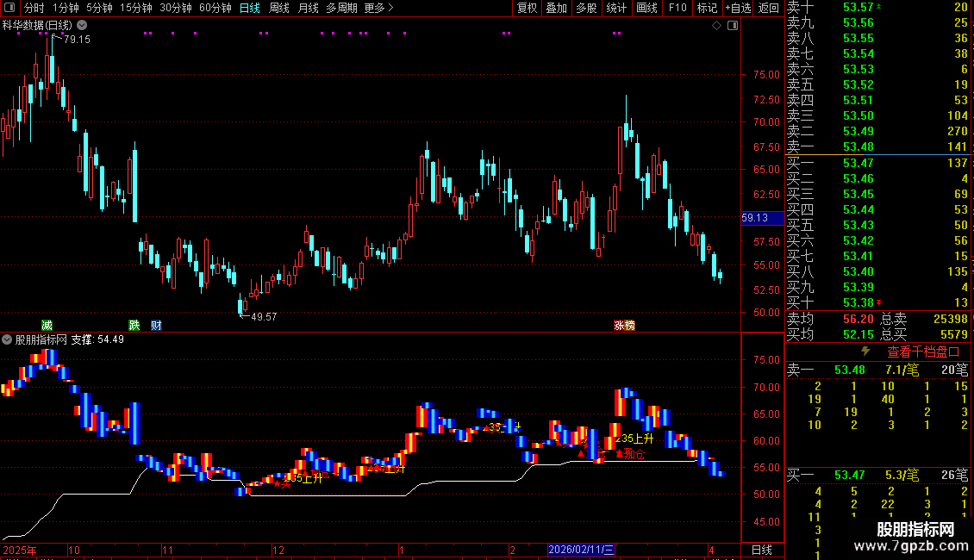The image size is (974, 560).
Task: Click the lightning icon beside 查看千档盘口
Action: point(865,352)
